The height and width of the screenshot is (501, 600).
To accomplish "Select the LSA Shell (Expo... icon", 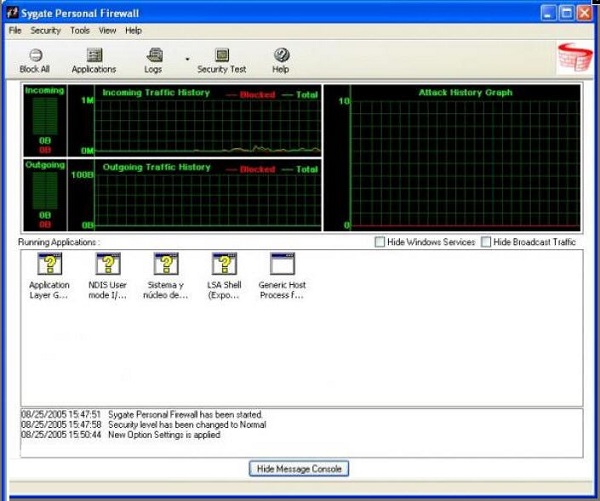I will pos(225,263).
